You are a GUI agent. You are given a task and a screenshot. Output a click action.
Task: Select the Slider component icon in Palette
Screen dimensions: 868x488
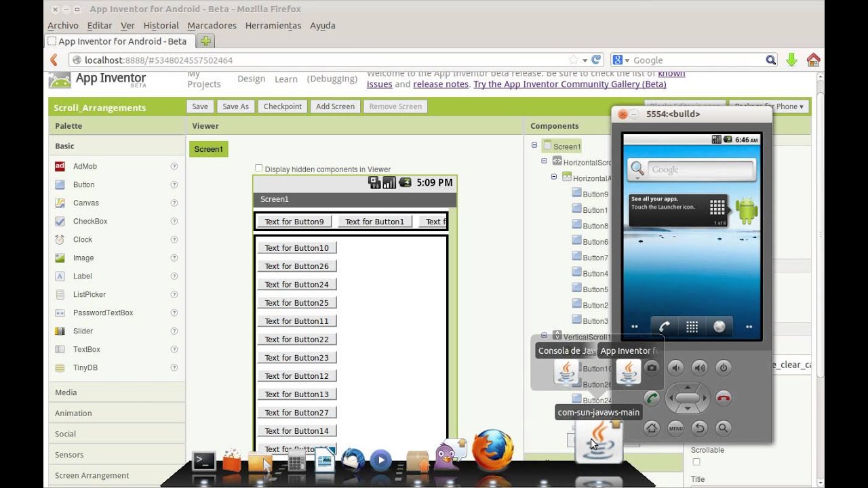60,331
